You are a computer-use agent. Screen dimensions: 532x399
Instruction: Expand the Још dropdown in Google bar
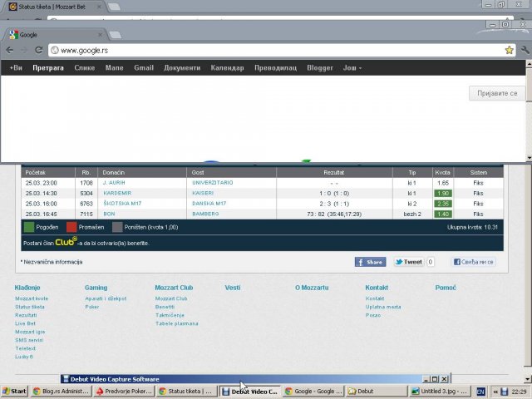point(352,67)
